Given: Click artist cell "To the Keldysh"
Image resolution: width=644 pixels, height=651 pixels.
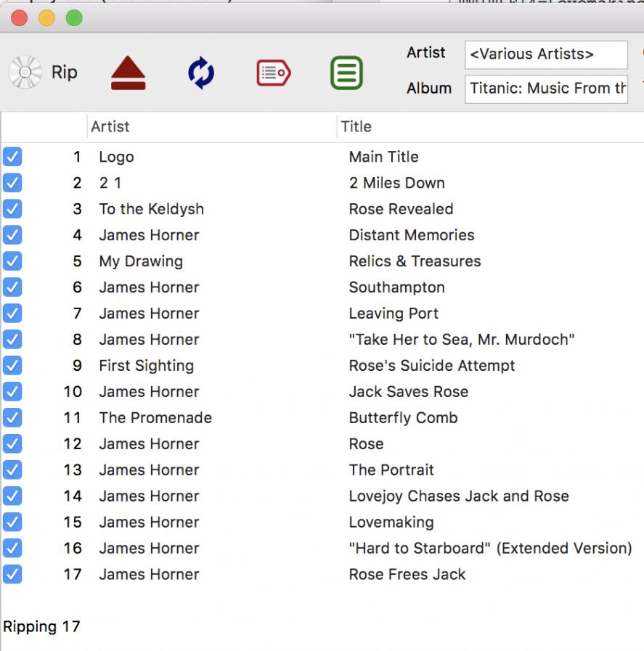Looking at the screenshot, I should click(151, 209).
